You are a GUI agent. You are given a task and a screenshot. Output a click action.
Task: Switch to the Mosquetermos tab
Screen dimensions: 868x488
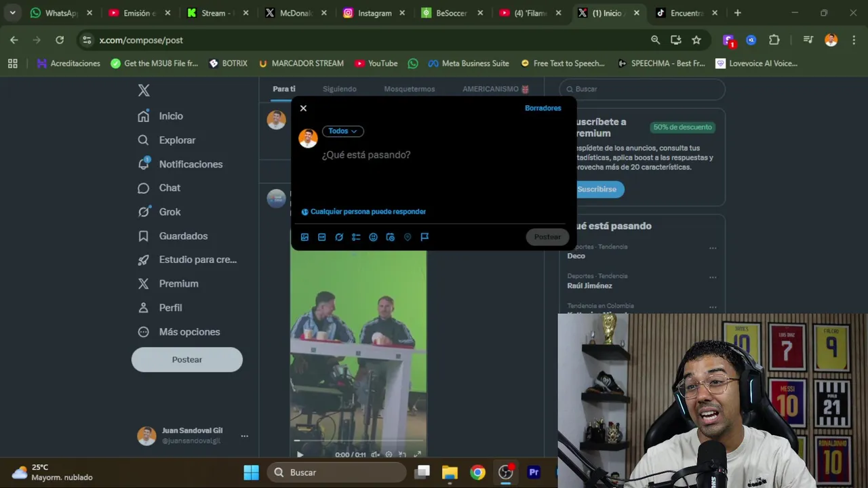point(410,89)
